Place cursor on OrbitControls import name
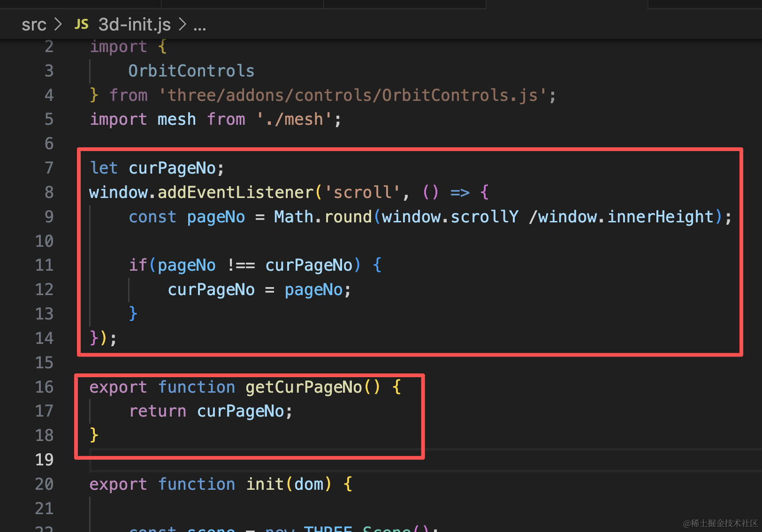762x532 pixels. coord(191,71)
